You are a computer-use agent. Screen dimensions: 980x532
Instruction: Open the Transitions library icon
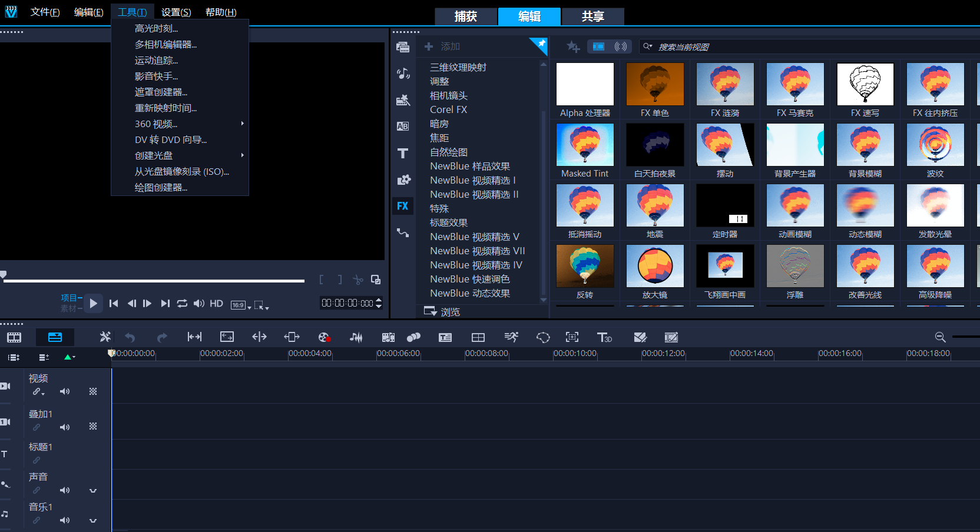tap(403, 127)
